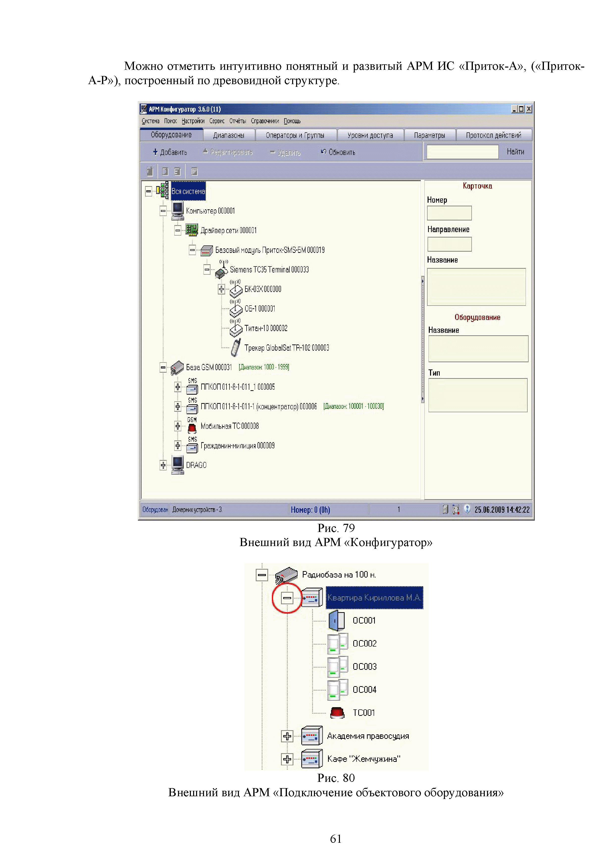Click 'Номер: 0 (0h)' in status bar
614x868 pixels.
(x=310, y=510)
